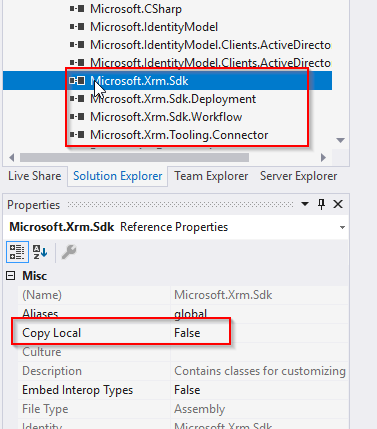
Task: Select the (Name) property row
Action: 183,295
